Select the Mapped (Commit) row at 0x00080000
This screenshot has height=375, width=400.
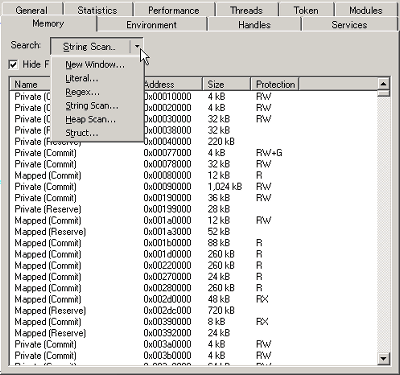coord(194,175)
